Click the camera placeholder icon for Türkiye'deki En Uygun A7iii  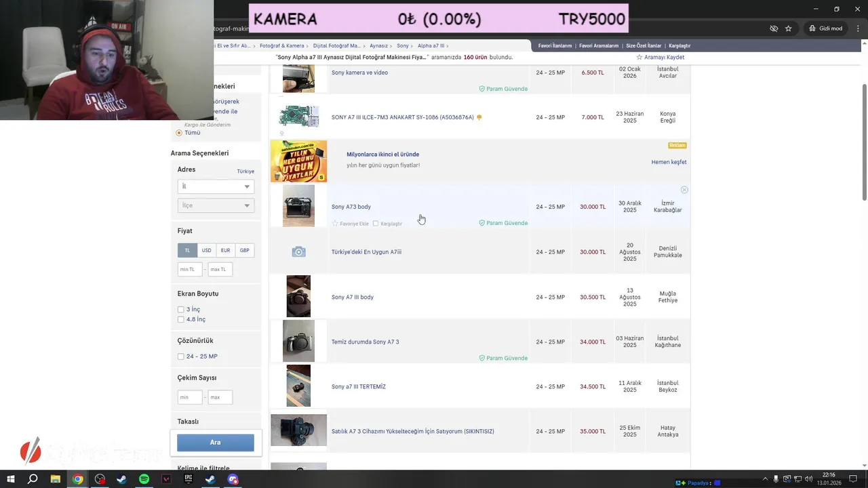298,252
